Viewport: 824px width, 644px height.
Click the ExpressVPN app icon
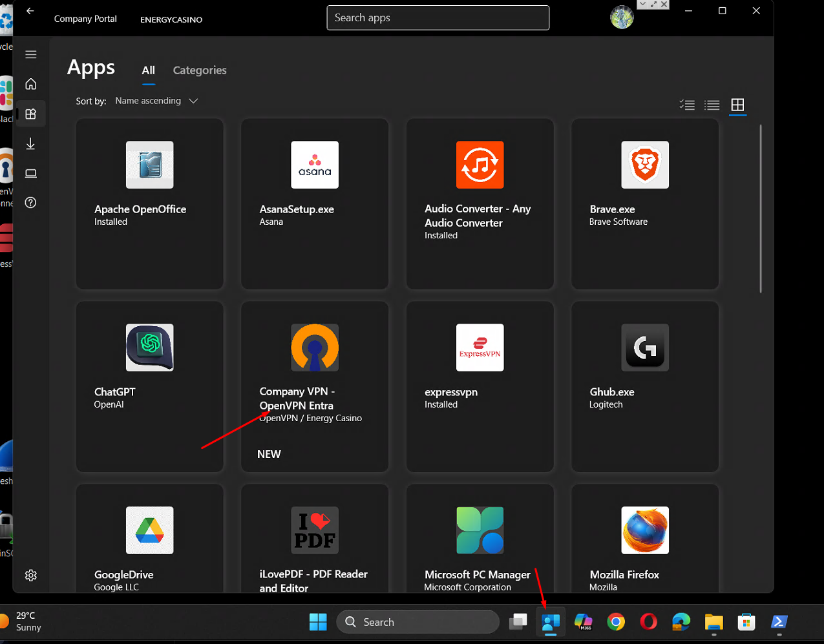(480, 348)
